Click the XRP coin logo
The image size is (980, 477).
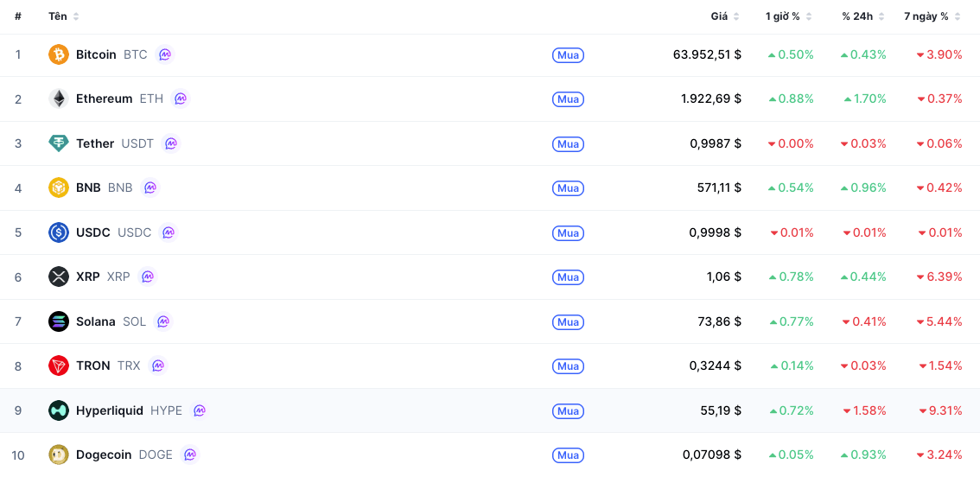(59, 277)
